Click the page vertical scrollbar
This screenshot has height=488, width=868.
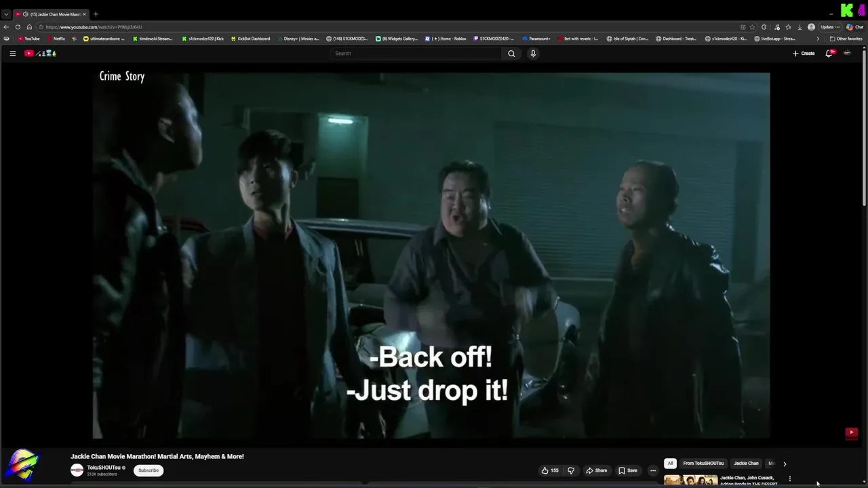[864, 127]
